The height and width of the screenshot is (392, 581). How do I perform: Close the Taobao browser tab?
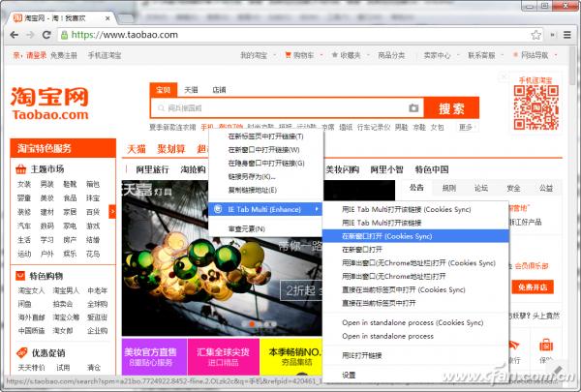(107, 18)
